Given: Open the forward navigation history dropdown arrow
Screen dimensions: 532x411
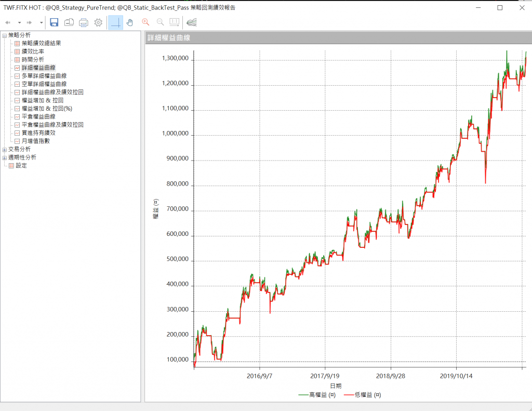Looking at the screenshot, I should pyautogui.click(x=42, y=23).
